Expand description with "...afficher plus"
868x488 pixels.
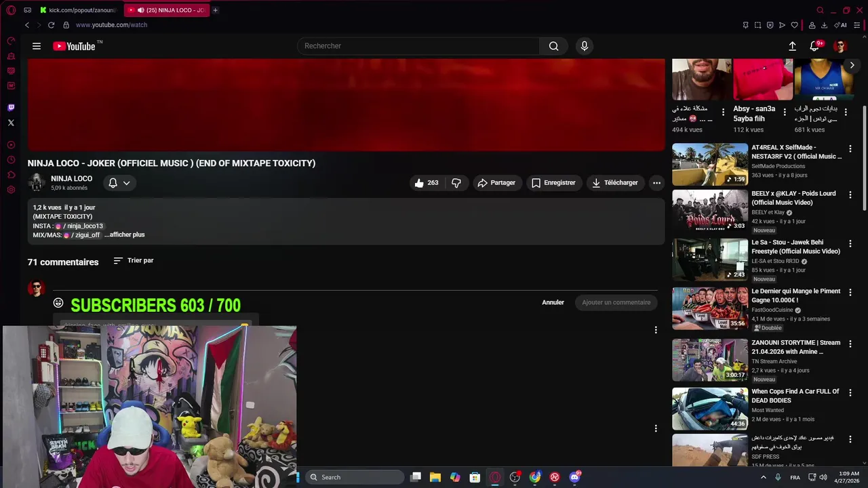(125, 235)
